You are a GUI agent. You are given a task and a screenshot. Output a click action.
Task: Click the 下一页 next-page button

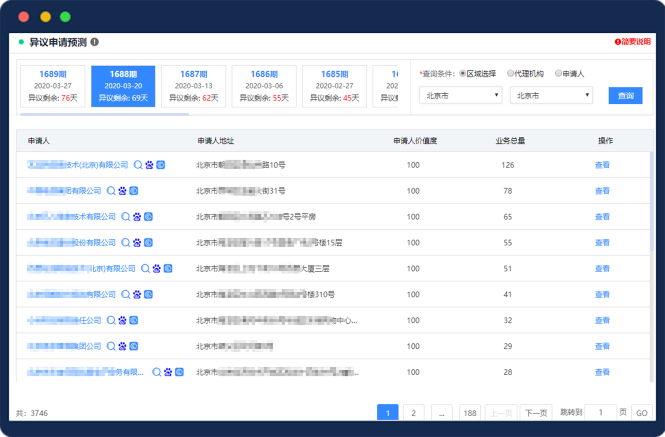(536, 412)
